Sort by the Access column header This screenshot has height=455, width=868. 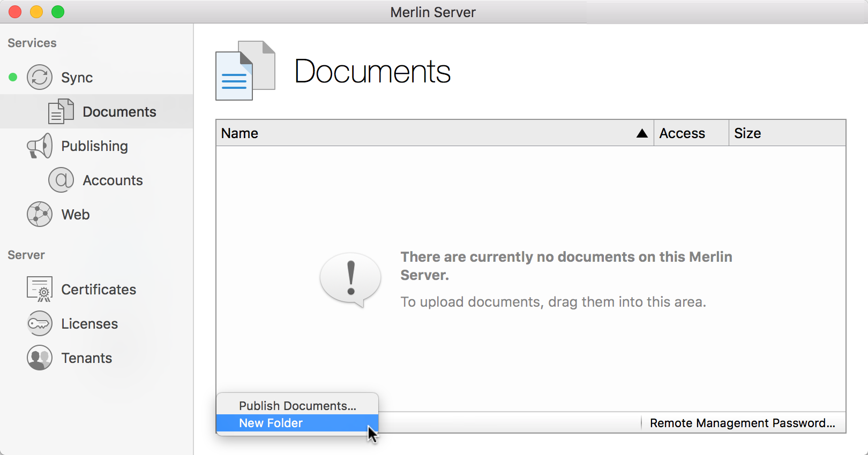click(x=691, y=133)
